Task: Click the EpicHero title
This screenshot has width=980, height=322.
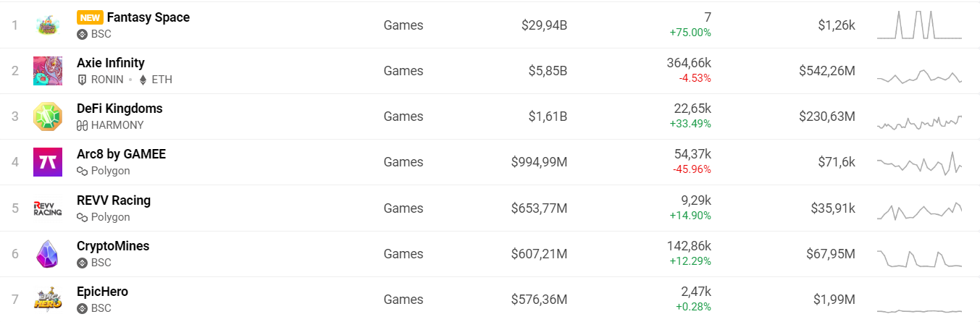Action: (x=102, y=292)
